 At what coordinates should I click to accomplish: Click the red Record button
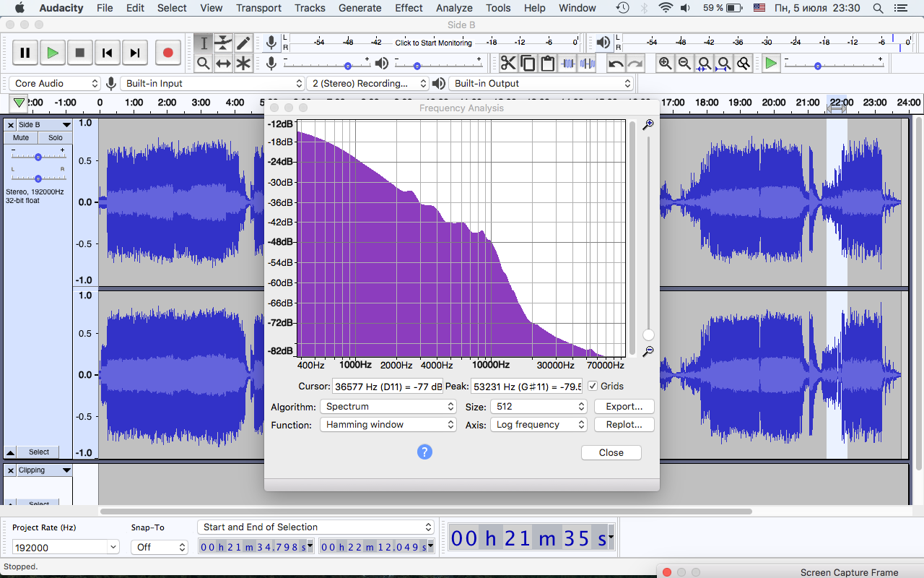click(x=167, y=53)
